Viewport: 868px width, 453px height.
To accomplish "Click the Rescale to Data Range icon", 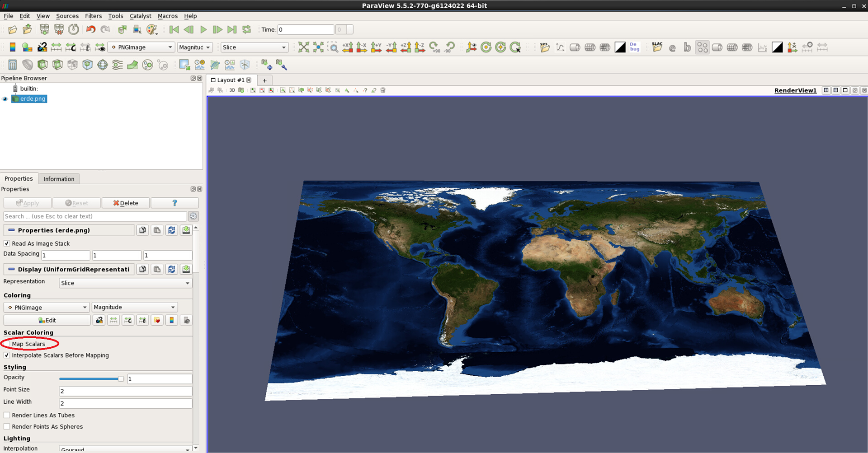I will tap(56, 47).
